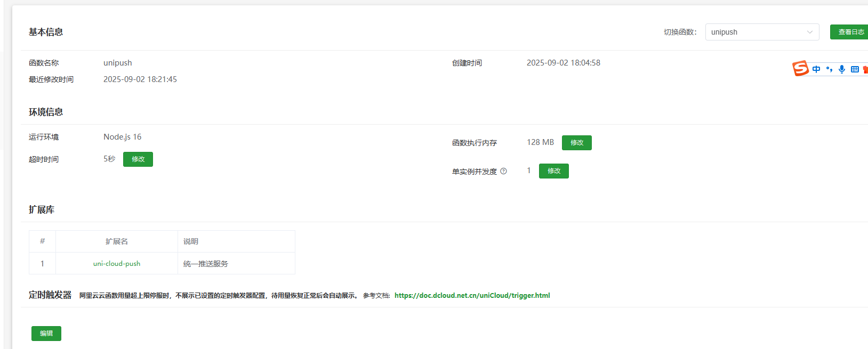Click the 定时触发器 heading
The height and width of the screenshot is (349, 868).
(50, 295)
